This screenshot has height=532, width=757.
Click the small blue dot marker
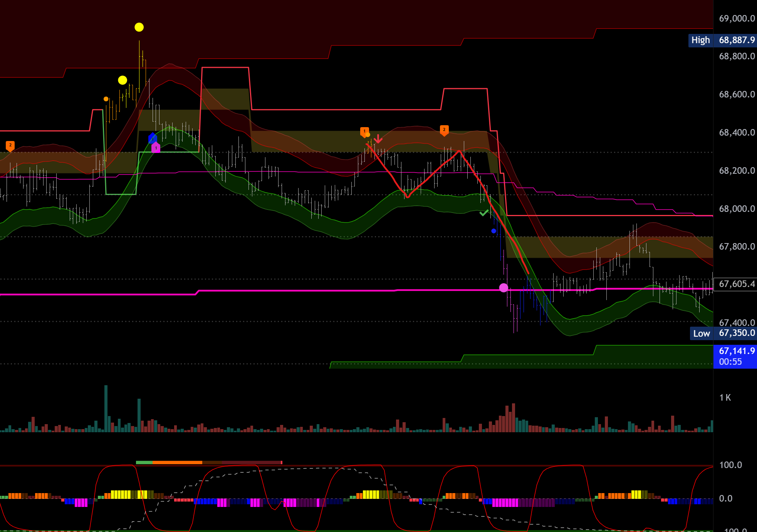[x=493, y=231]
